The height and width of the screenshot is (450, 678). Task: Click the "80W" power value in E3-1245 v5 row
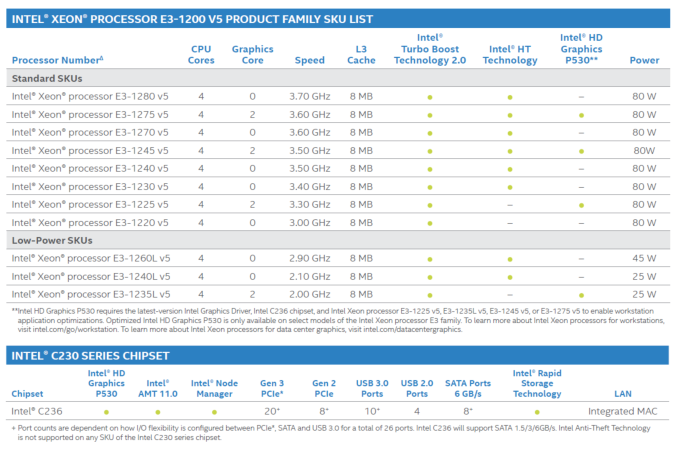[644, 150]
